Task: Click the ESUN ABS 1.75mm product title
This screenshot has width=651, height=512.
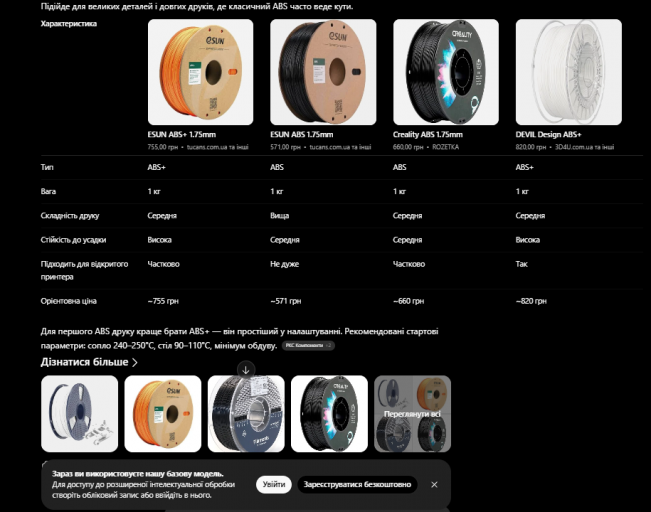Action: tap(301, 135)
